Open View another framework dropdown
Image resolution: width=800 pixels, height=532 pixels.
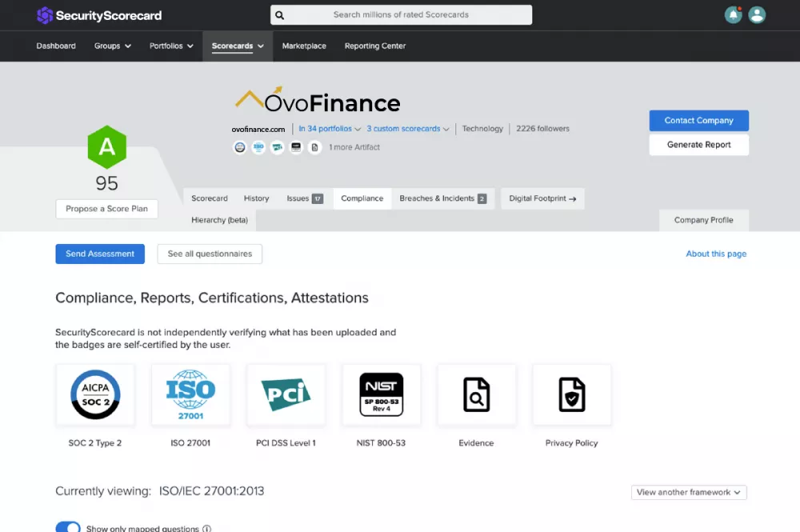pyautogui.click(x=689, y=492)
